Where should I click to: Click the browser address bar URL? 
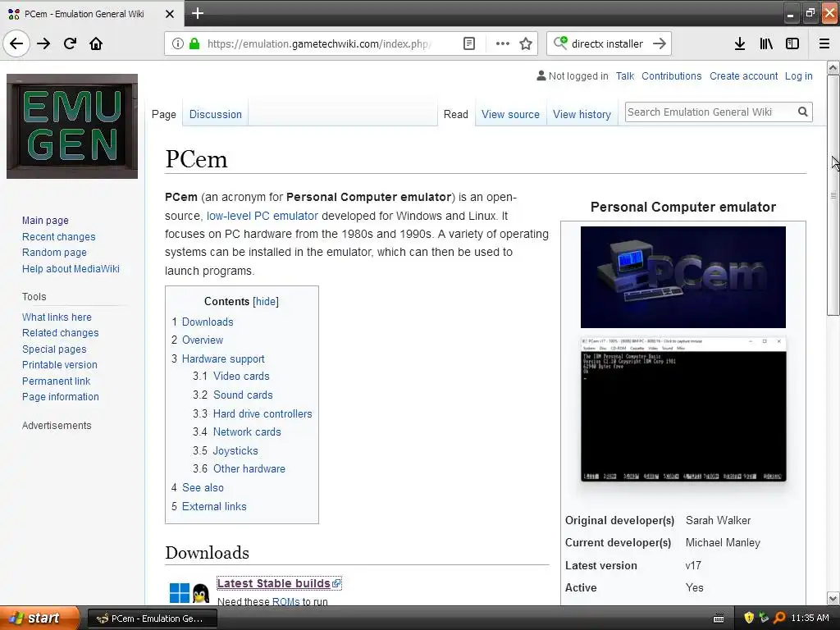pos(319,43)
